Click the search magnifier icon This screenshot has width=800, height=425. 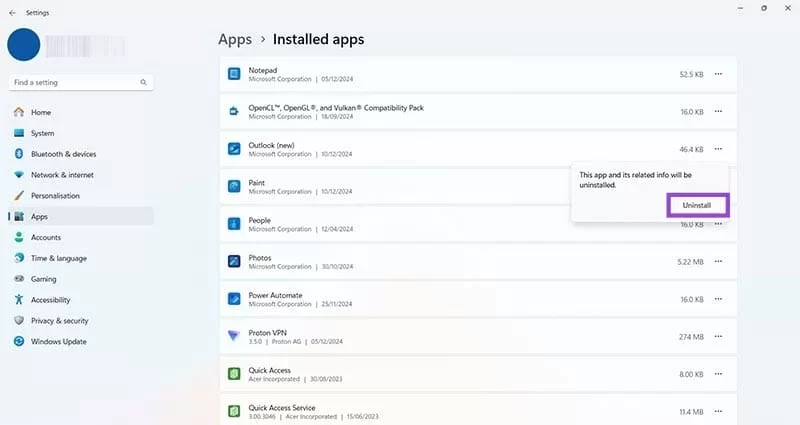tap(143, 82)
